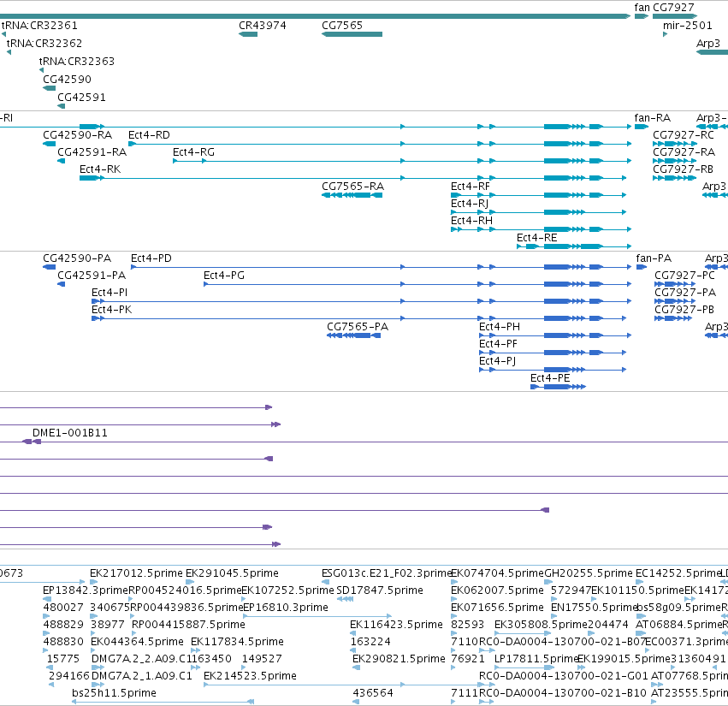This screenshot has width=728, height=706.
Task: Select the Ect4-PF protein label
Action: 498,344
